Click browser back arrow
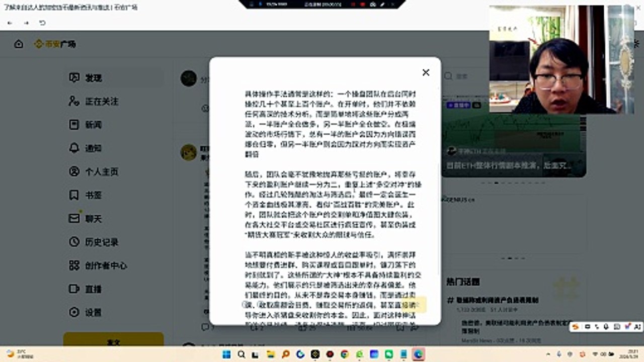This screenshot has width=644, height=362. tap(10, 23)
